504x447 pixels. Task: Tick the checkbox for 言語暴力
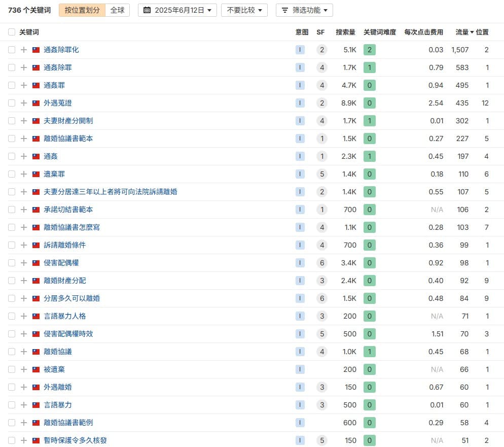point(12,405)
